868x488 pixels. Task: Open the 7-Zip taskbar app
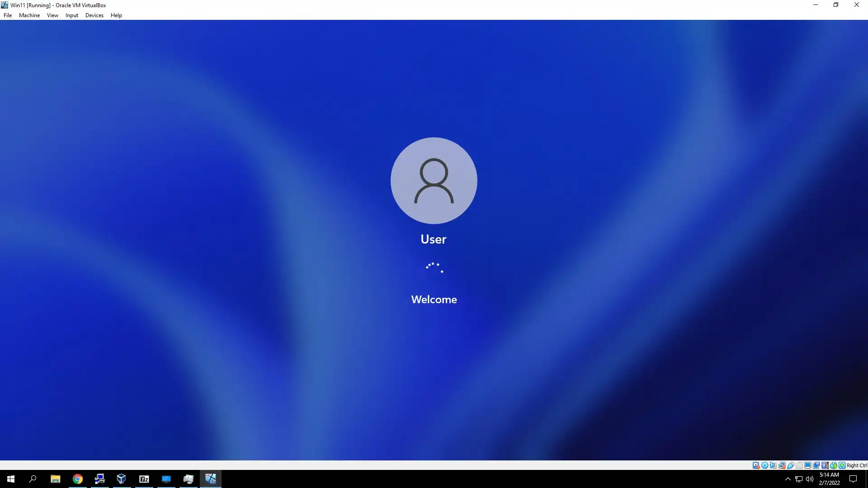coord(144,479)
